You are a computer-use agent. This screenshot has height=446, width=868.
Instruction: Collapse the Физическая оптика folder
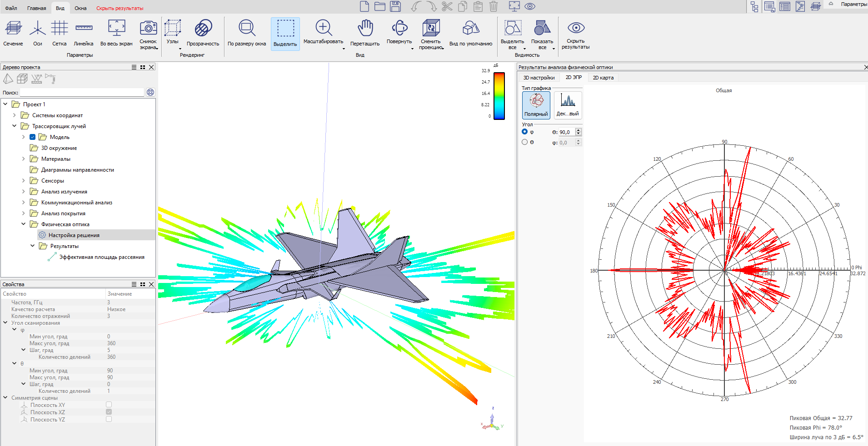coord(24,224)
